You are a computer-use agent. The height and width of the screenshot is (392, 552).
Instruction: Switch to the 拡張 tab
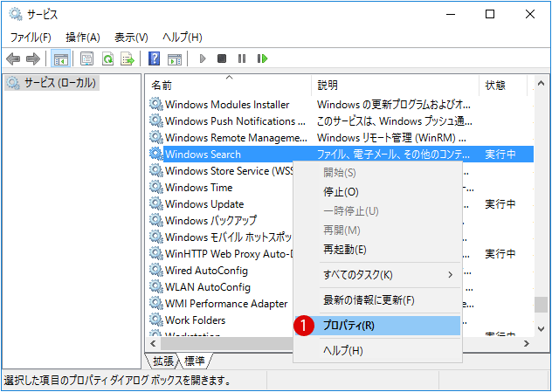[x=163, y=361]
